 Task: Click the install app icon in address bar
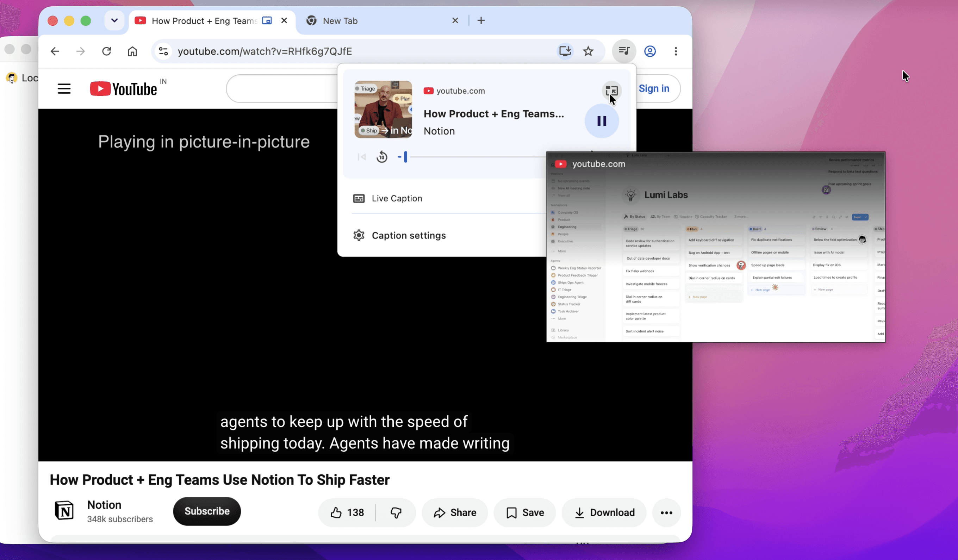[565, 51]
